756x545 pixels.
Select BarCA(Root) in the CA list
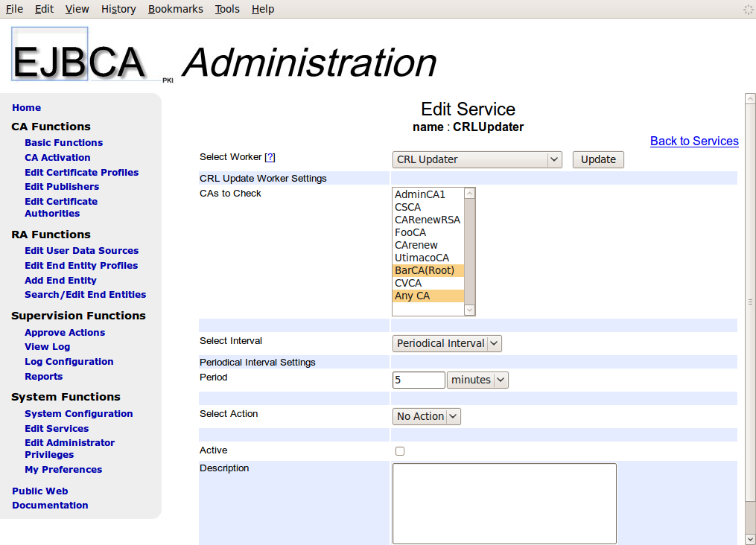(x=425, y=270)
